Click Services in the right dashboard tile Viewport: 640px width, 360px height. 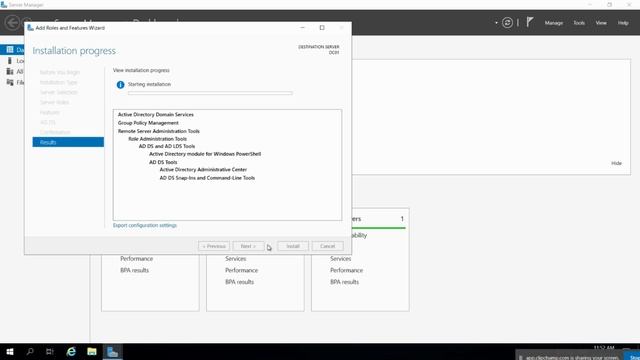click(341, 259)
